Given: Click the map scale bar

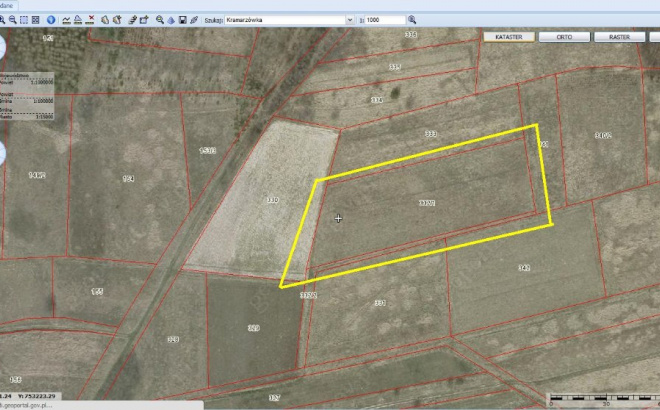Looking at the screenshot, I should coord(604,400).
